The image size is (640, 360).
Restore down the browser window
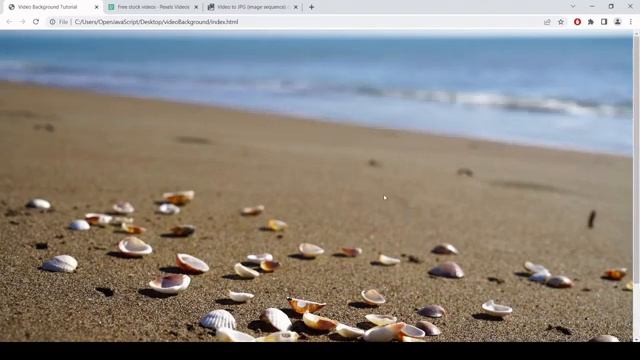[x=611, y=7]
